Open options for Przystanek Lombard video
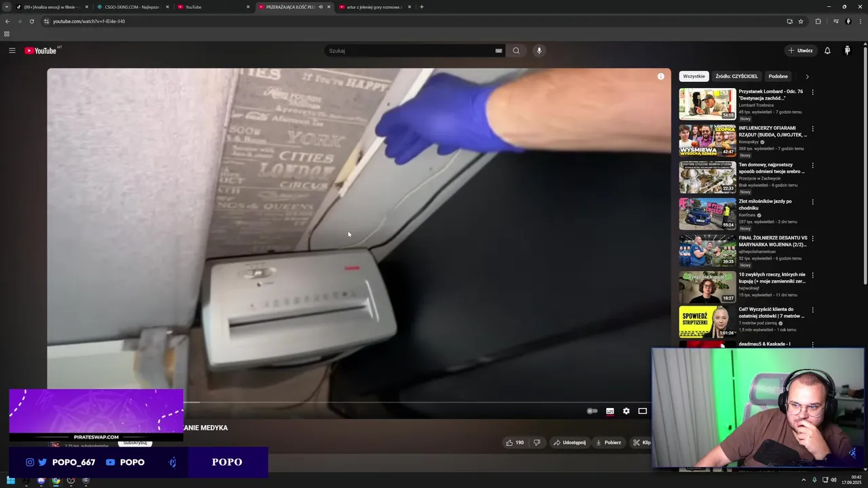The image size is (868, 488). pyautogui.click(x=812, y=92)
